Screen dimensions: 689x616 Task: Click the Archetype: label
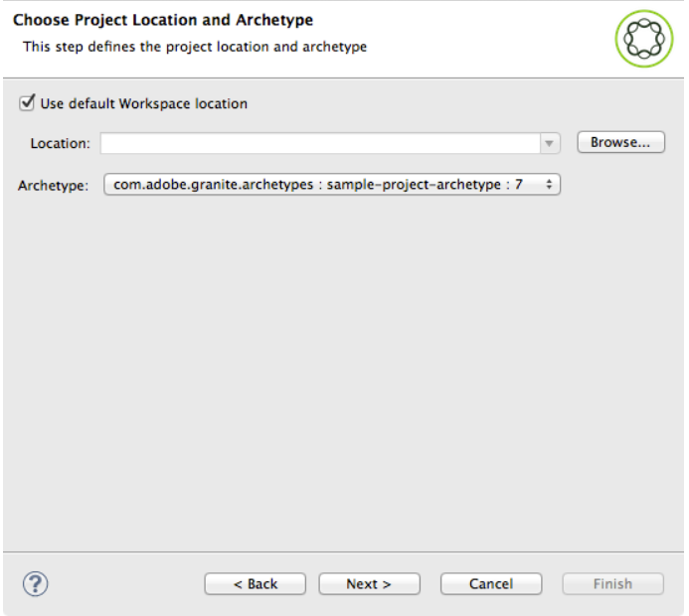pos(53,186)
